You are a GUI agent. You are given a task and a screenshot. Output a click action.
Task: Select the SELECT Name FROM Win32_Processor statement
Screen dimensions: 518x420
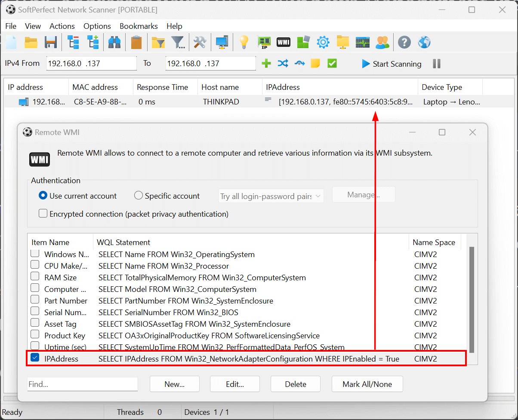164,266
